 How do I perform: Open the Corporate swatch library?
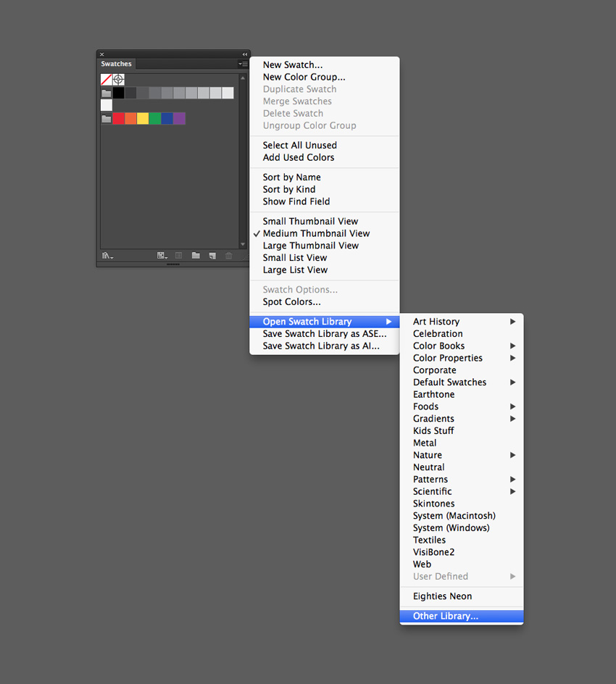click(462, 370)
